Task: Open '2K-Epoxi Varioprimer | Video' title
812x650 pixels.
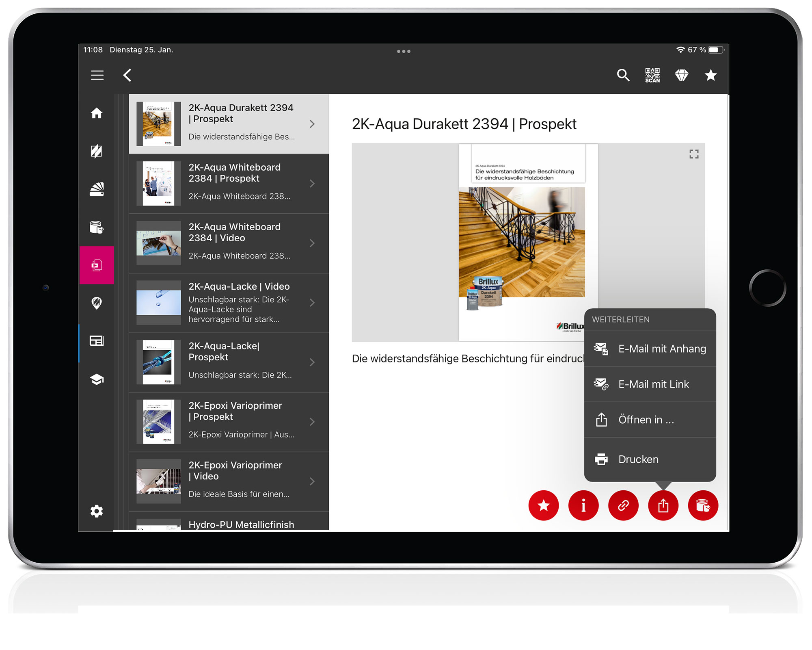Action: (x=235, y=470)
